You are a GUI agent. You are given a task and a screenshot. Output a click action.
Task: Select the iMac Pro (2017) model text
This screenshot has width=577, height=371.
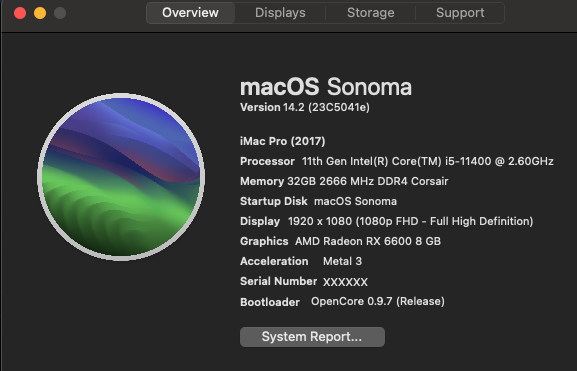(283, 141)
